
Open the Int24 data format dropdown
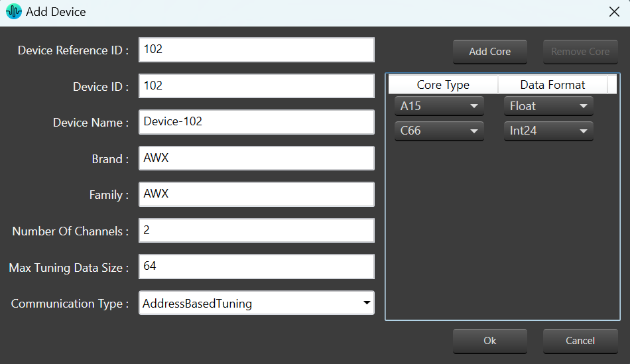[548, 131]
